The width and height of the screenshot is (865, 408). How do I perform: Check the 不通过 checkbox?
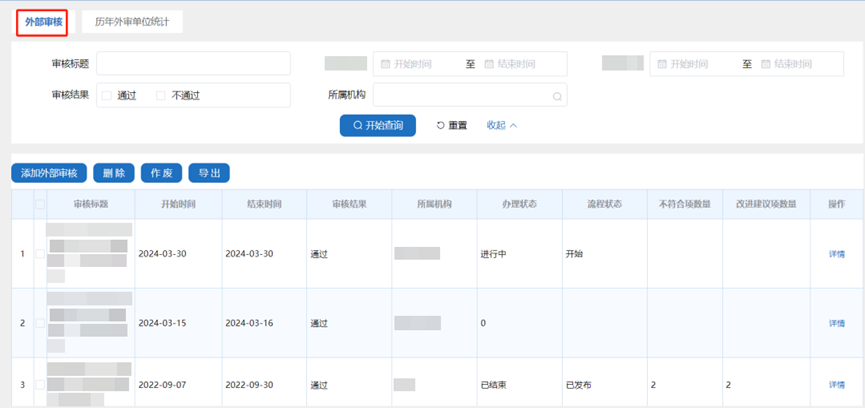161,96
